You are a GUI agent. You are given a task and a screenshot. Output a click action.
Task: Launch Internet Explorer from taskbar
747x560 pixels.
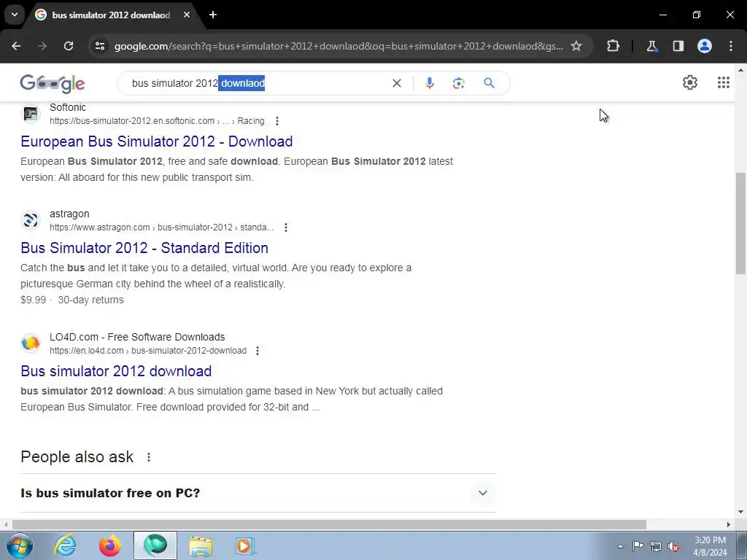pos(65,545)
